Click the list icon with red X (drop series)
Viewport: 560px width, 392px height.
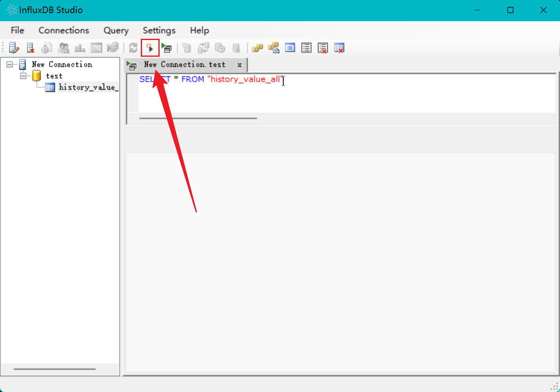(323, 48)
